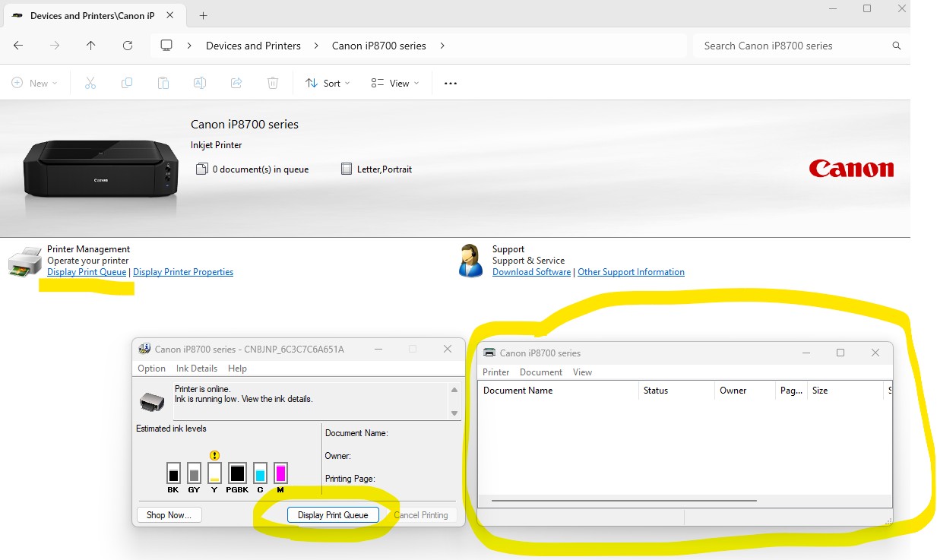This screenshot has width=937, height=560.
Task: Click the Download Software link
Action: click(531, 272)
